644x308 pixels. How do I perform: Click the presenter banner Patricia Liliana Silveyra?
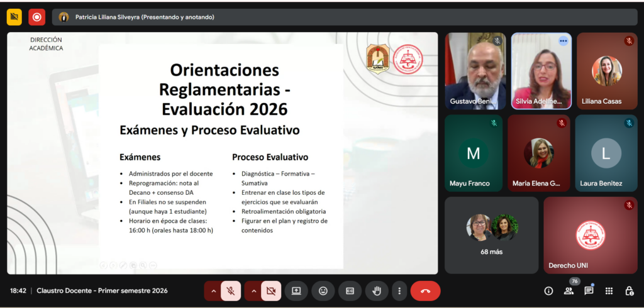[x=145, y=17]
